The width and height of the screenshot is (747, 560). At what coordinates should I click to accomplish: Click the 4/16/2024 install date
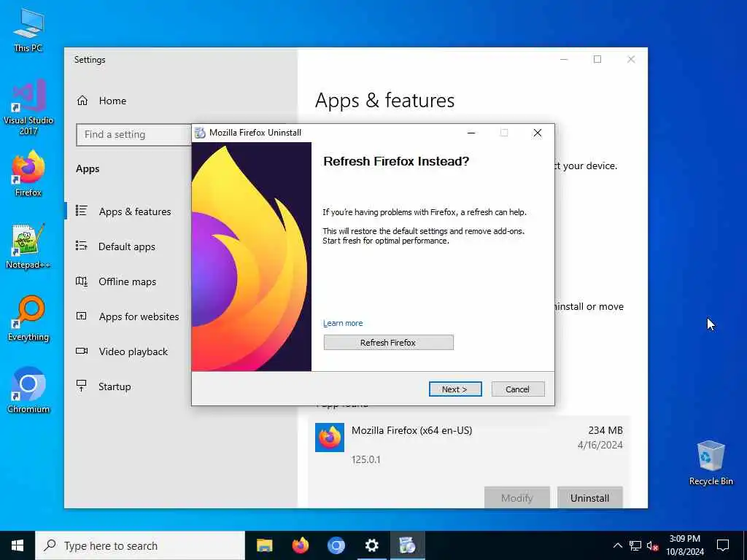click(x=600, y=445)
